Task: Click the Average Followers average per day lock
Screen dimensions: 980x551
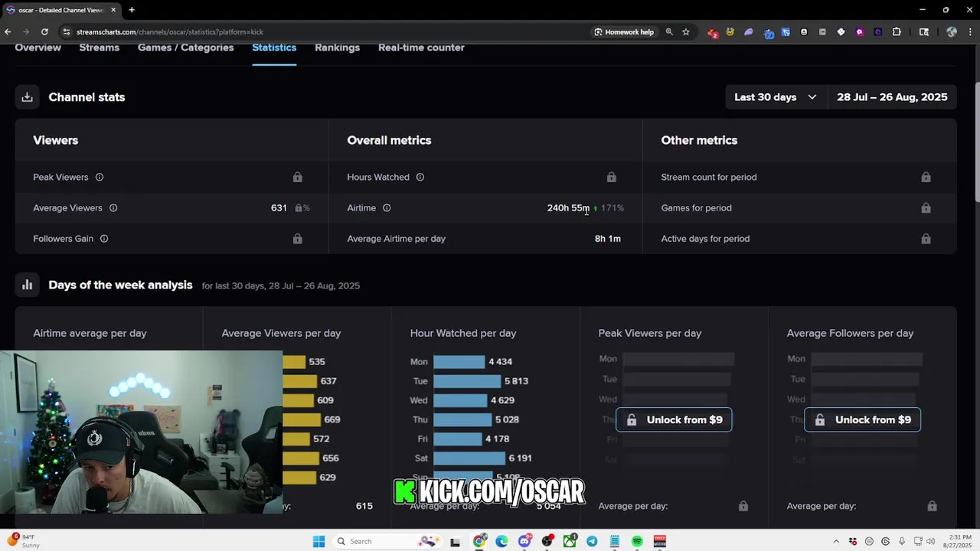Action: click(x=932, y=506)
